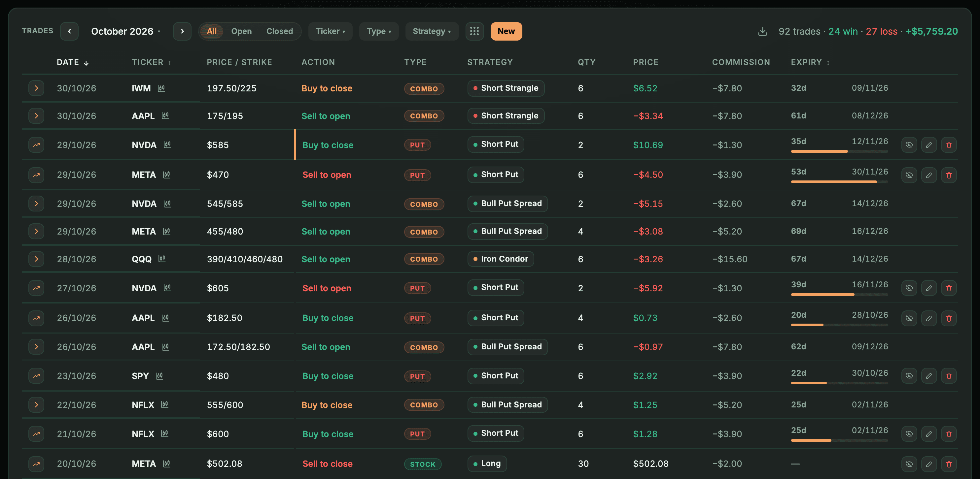Click expiry progress bar for NVDA 12/11/26
980x479 pixels.
point(839,151)
